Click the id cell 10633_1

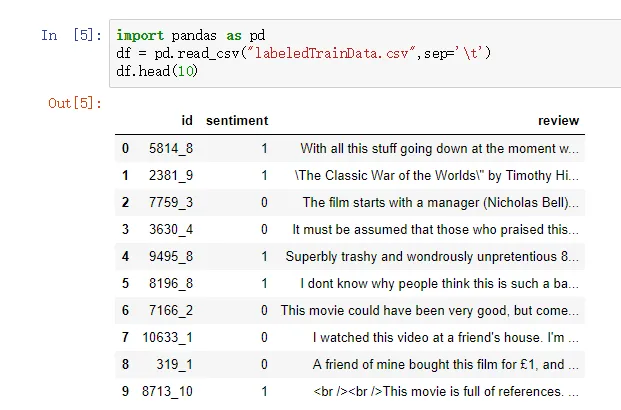point(168,337)
